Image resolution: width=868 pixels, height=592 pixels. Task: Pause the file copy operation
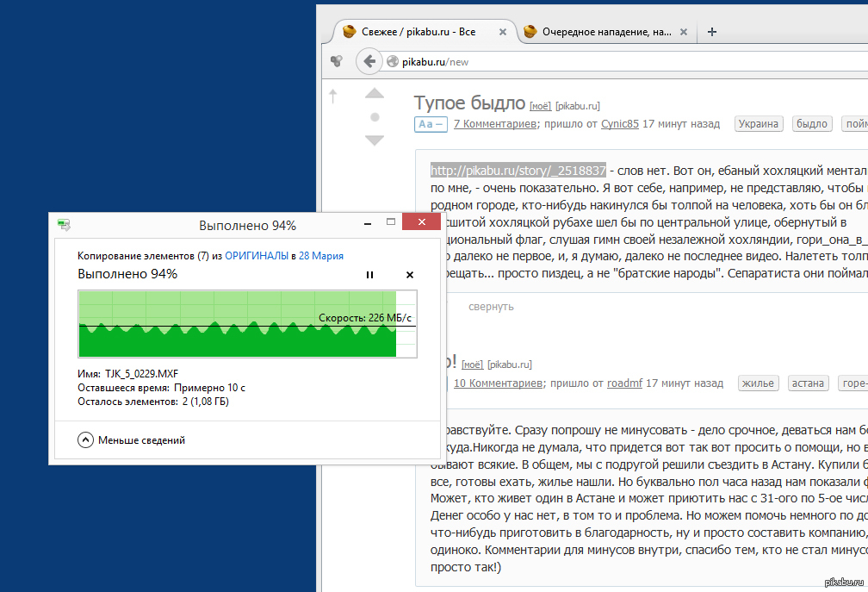pyautogui.click(x=370, y=275)
